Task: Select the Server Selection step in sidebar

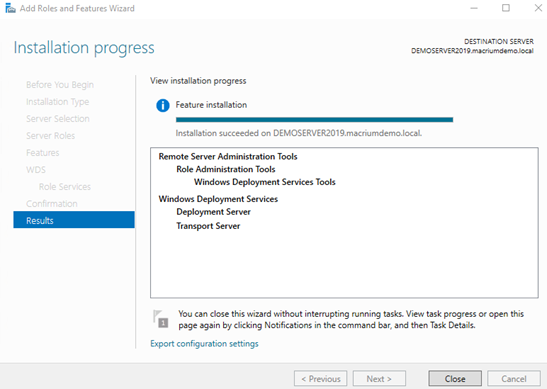Action: point(58,119)
